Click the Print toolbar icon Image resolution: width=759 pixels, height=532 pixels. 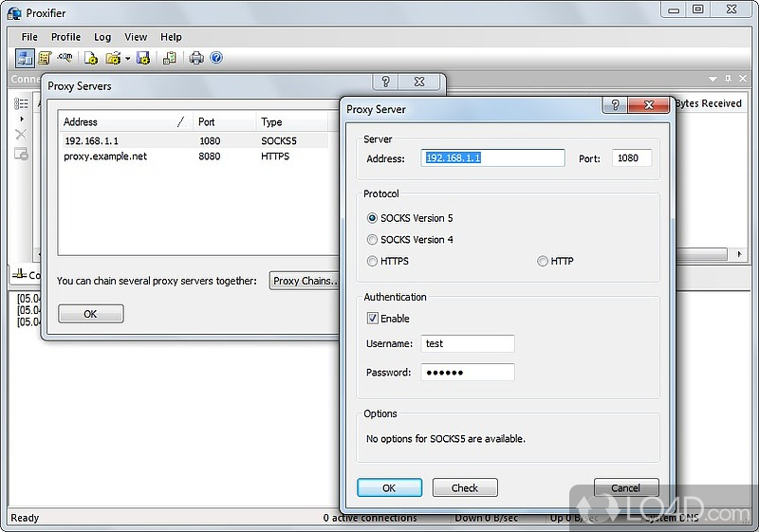(x=196, y=59)
